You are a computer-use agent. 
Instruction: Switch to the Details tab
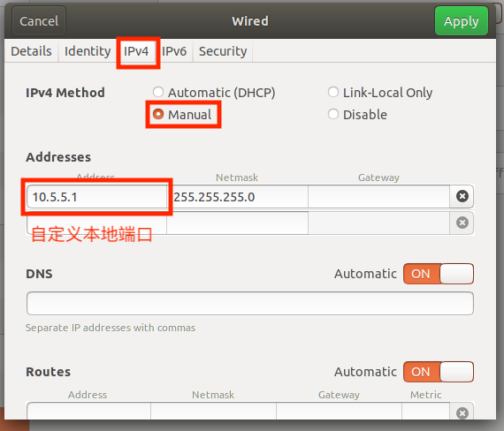[31, 51]
